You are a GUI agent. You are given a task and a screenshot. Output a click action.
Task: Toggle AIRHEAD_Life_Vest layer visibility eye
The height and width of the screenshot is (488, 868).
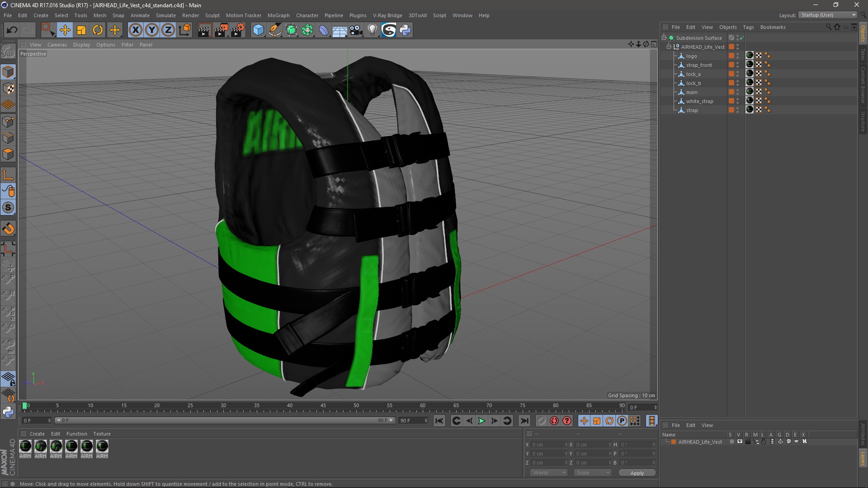[x=740, y=442]
